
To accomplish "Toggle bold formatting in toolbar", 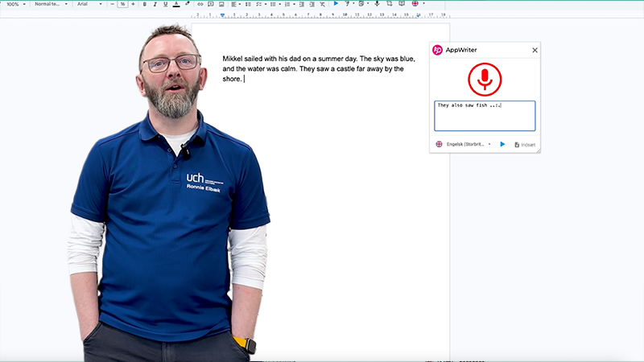I will [x=144, y=4].
